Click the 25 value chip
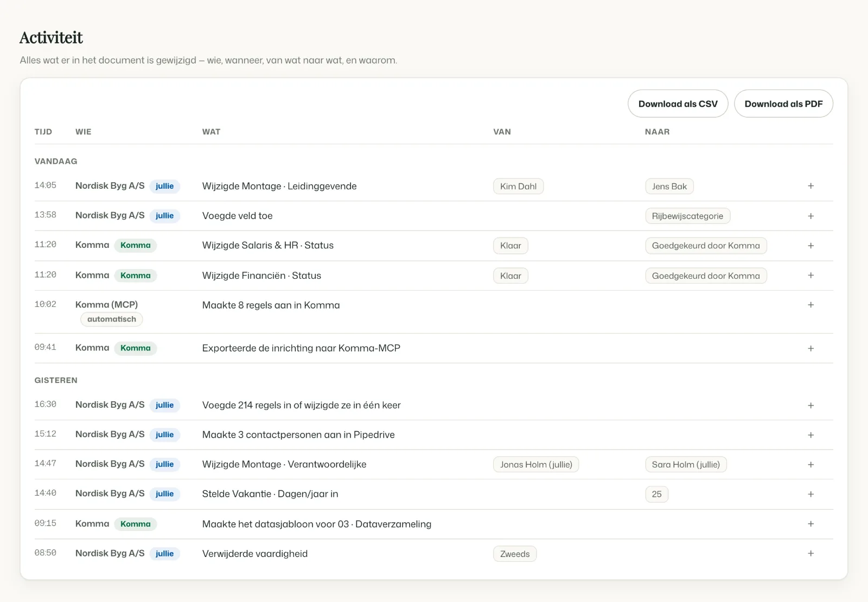The height and width of the screenshot is (602, 868). point(656,494)
